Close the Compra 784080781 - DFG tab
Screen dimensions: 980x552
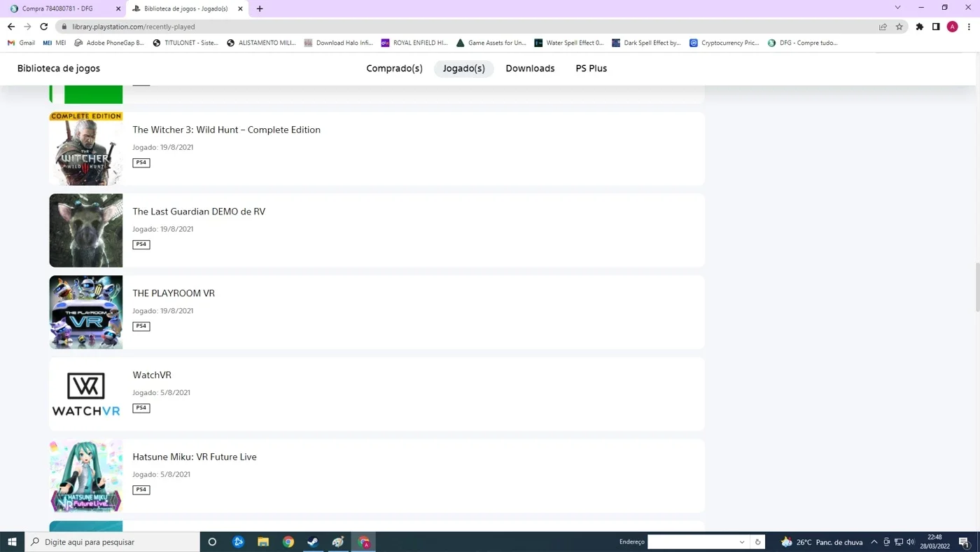118,8
